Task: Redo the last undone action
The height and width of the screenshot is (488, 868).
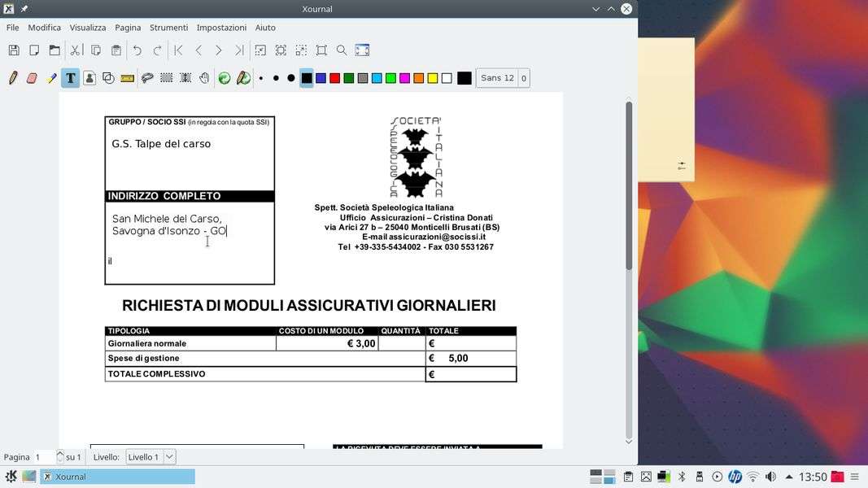Action: [158, 50]
